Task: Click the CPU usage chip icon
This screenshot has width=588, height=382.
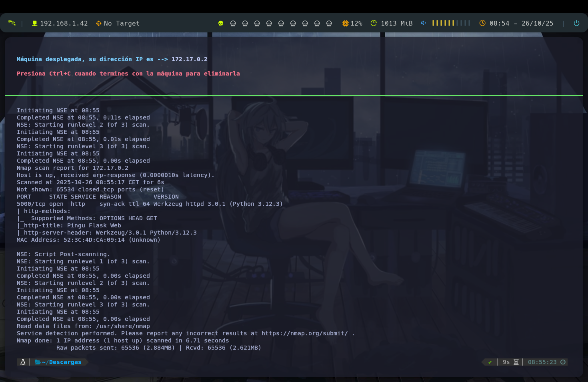Action: [x=345, y=23]
